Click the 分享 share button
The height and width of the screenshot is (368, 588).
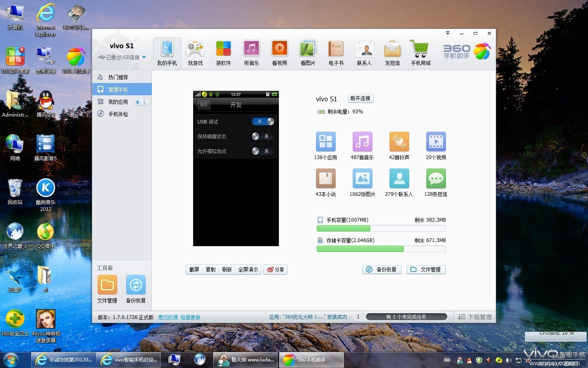click(x=276, y=269)
